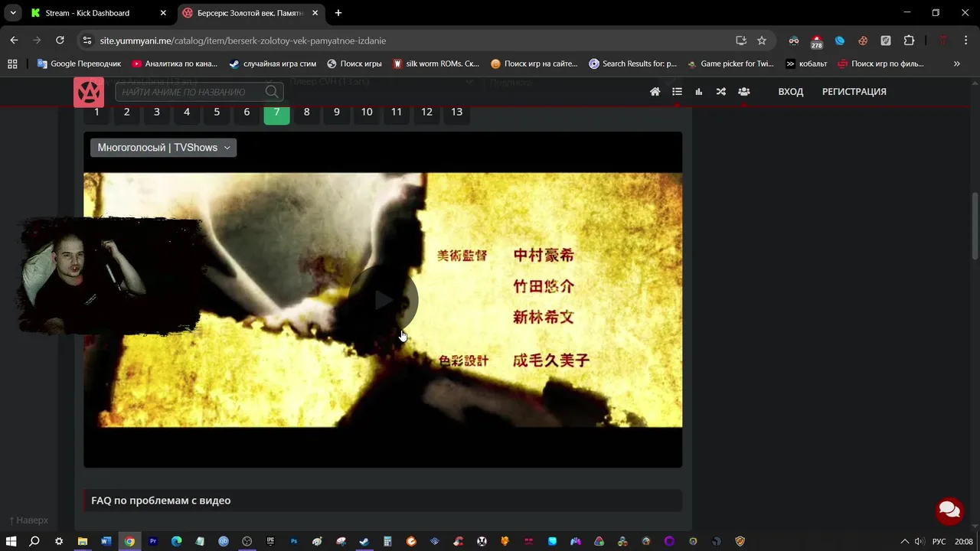Show hidden system tray icons
This screenshot has height=551, width=980.
(x=904, y=542)
